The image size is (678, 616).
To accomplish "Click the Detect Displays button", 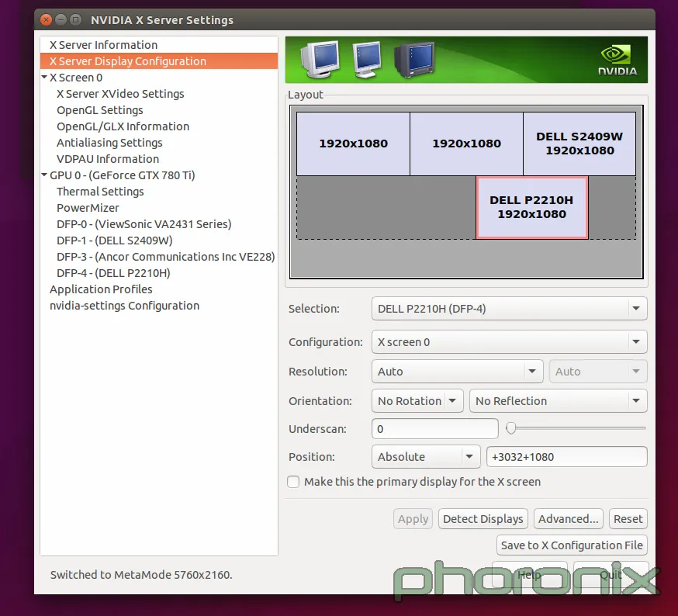I will tap(483, 519).
